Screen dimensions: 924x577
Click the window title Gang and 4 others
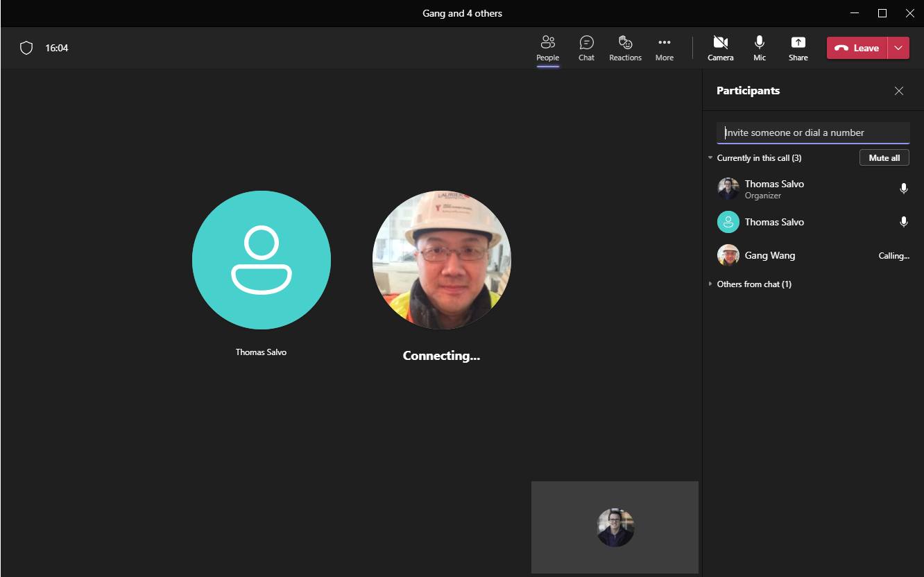click(462, 13)
